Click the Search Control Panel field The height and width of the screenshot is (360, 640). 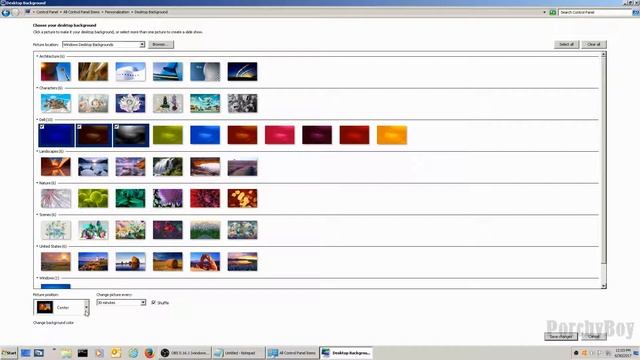pyautogui.click(x=595, y=12)
